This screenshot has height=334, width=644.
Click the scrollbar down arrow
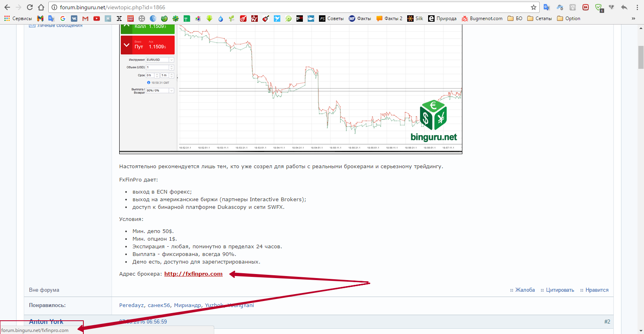tap(641, 331)
